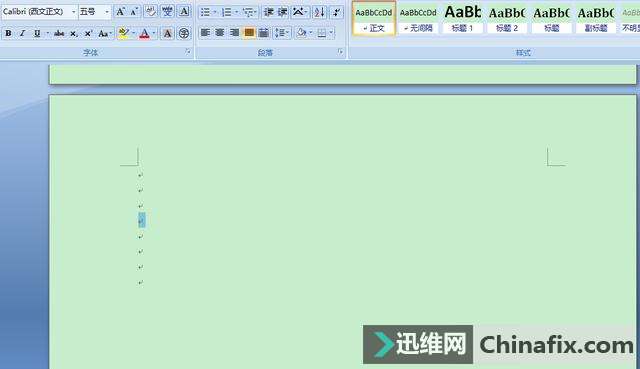The height and width of the screenshot is (369, 640).
Task: Click Bullets list icon
Action: coord(205,12)
